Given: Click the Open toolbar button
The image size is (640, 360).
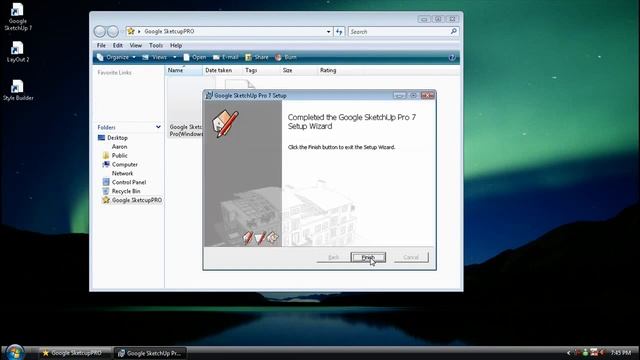Looking at the screenshot, I should point(195,57).
